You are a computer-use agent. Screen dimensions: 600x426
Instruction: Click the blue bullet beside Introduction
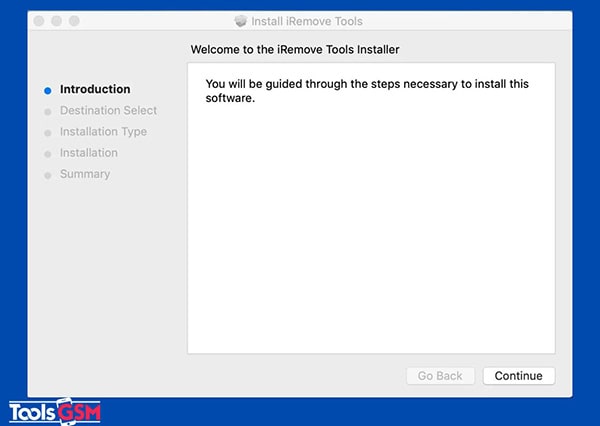pos(48,91)
